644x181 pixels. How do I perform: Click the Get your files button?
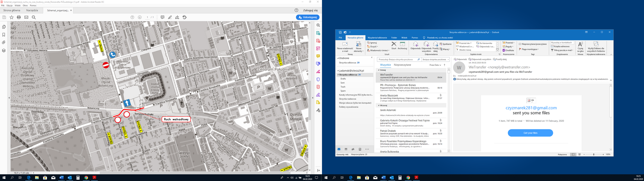(530, 133)
